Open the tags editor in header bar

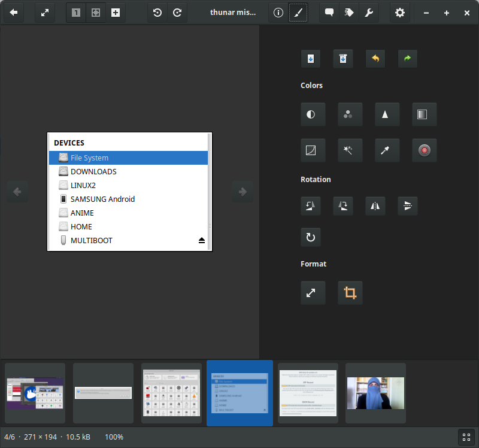(x=348, y=13)
